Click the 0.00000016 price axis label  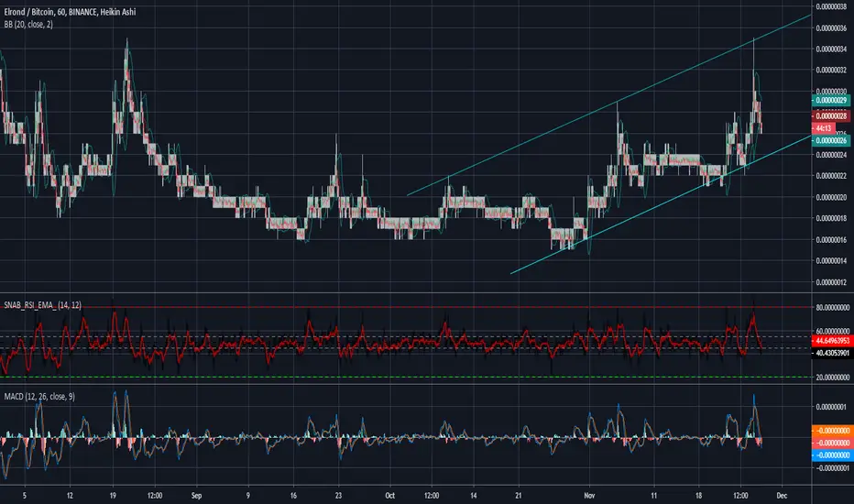pos(831,240)
